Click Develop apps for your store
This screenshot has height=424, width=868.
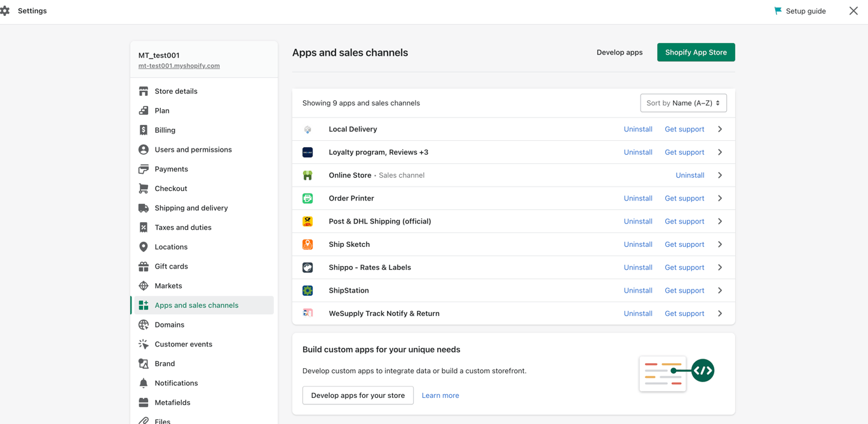(x=358, y=395)
